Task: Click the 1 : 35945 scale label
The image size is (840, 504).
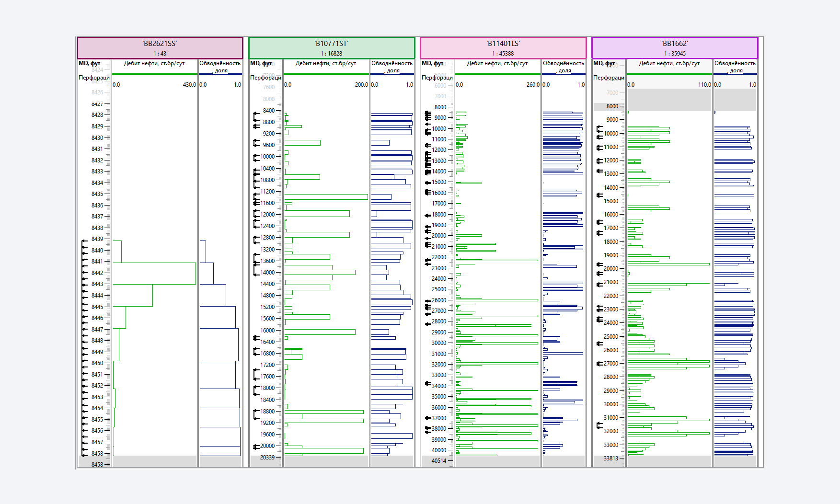Action: click(x=675, y=54)
